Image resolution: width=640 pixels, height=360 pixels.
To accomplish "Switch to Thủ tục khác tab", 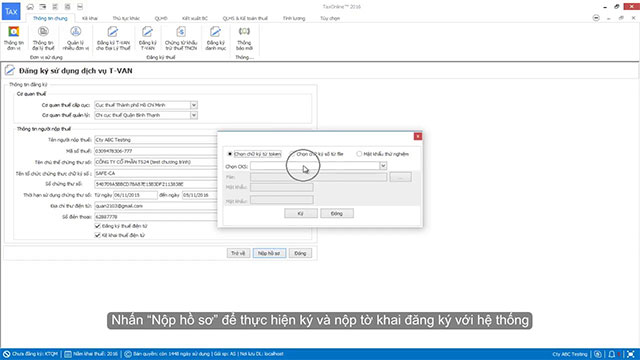I will pyautogui.click(x=126, y=18).
